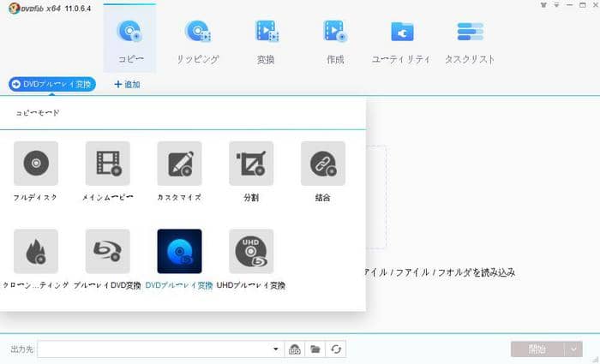Switch to the リッピング module
The width and height of the screenshot is (600, 364).
197,41
